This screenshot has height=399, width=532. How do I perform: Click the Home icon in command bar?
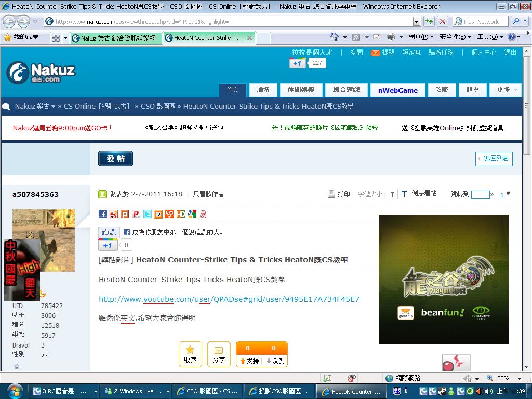click(x=335, y=37)
